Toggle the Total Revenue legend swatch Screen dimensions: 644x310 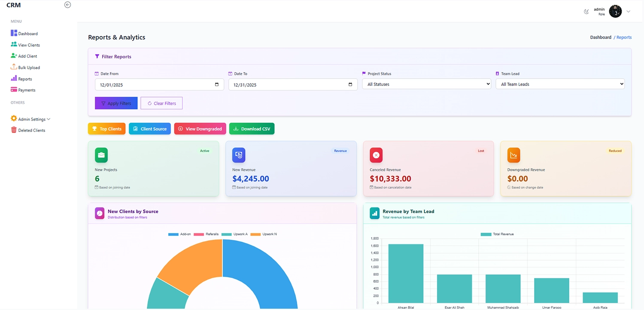click(486, 234)
